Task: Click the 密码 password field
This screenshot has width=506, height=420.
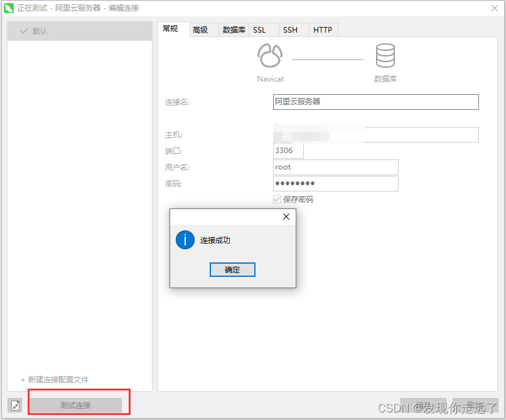Action: 336,183
